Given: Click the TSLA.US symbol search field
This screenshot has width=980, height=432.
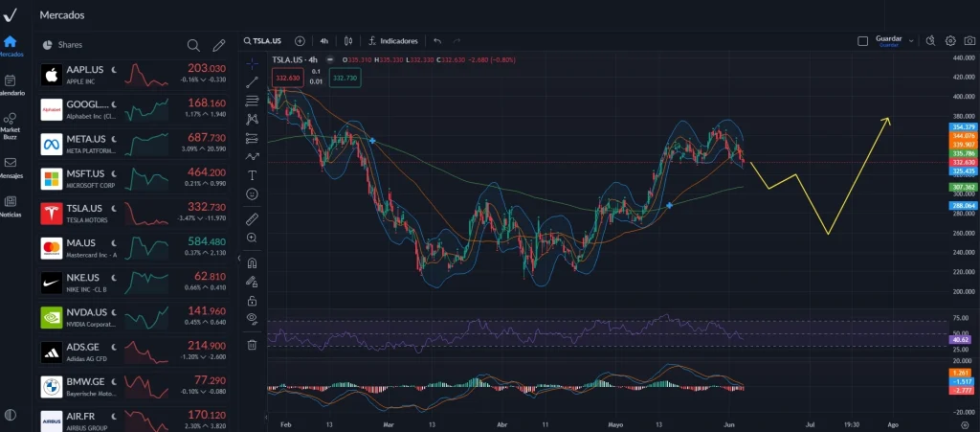Looking at the screenshot, I should tap(262, 40).
